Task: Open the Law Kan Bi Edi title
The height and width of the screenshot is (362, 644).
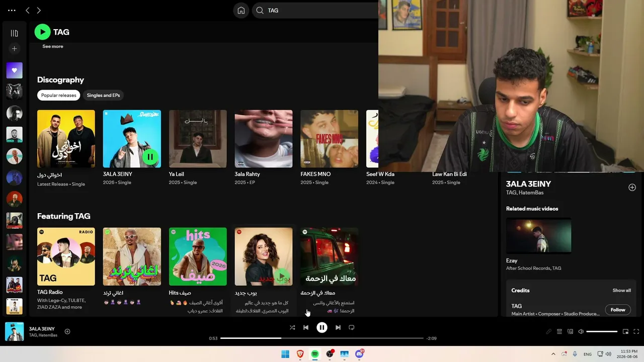Action: pyautogui.click(x=449, y=174)
